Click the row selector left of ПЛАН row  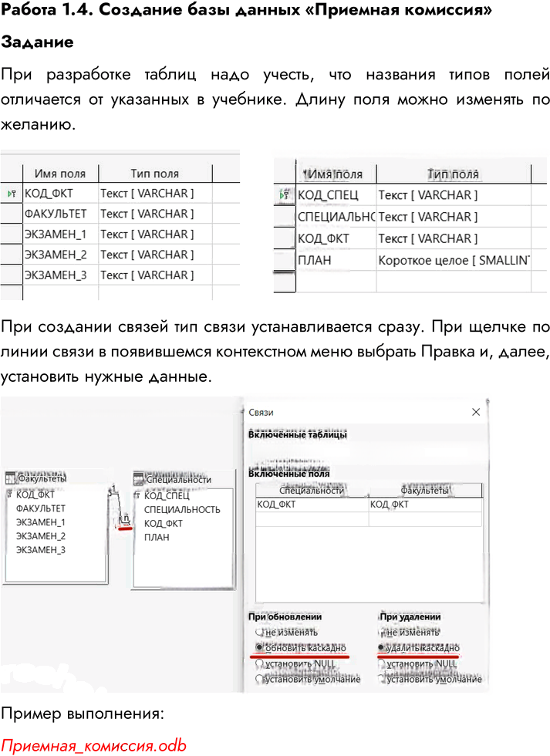(x=285, y=261)
